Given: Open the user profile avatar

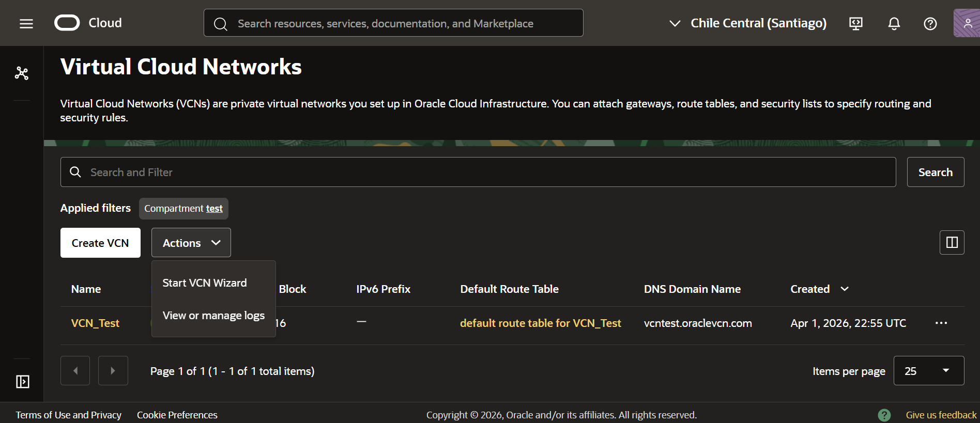Looking at the screenshot, I should (x=967, y=23).
